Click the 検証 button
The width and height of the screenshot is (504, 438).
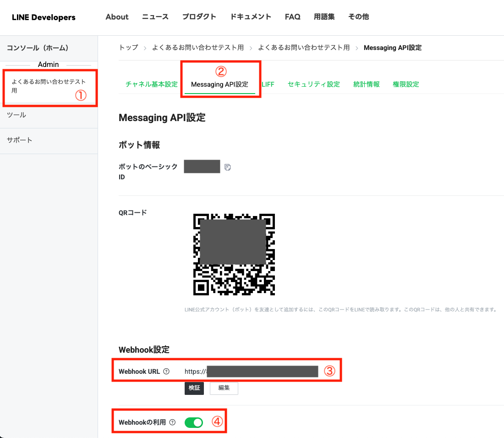click(x=194, y=388)
